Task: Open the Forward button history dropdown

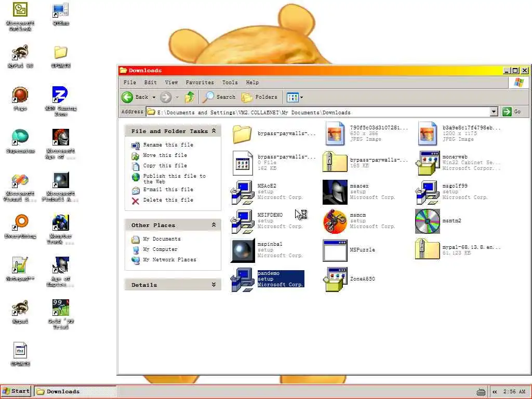Action: [177, 97]
